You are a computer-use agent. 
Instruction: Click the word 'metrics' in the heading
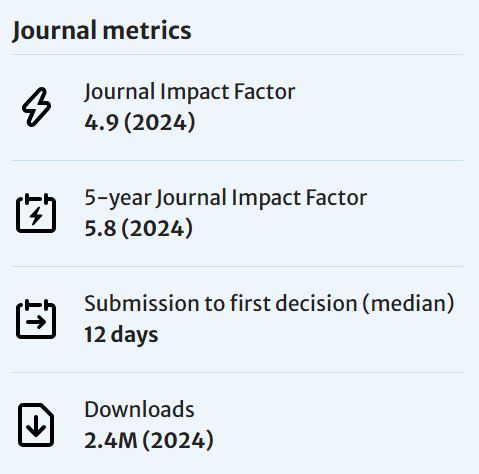point(147,31)
